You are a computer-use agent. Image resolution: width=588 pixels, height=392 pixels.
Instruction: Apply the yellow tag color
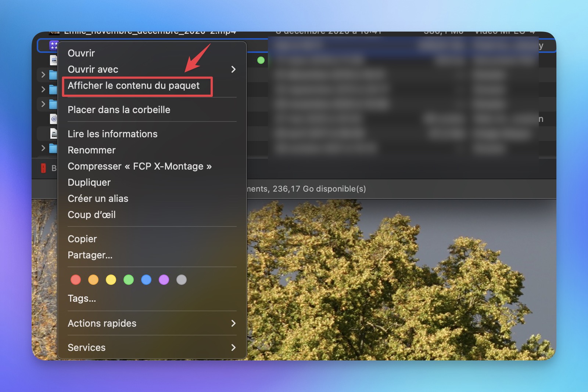111,280
